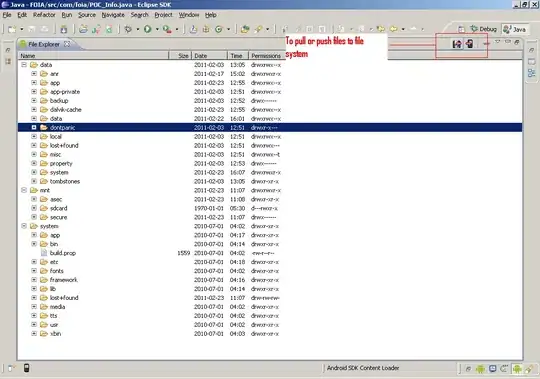Click the Run External Tools icon

click(x=167, y=29)
